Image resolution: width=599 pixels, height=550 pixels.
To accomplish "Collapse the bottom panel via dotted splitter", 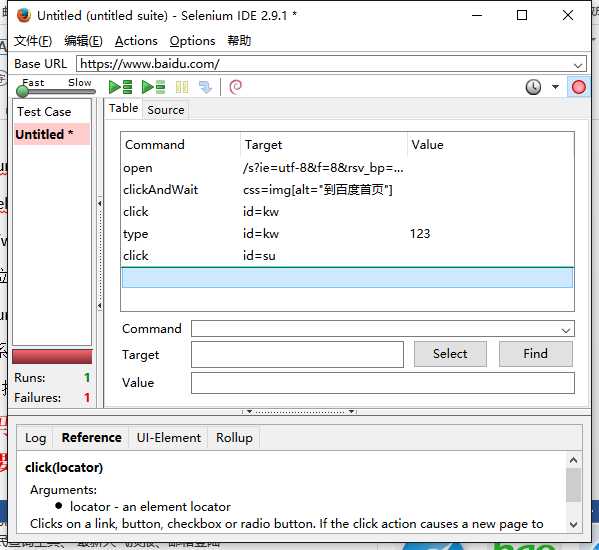I will coord(300,412).
